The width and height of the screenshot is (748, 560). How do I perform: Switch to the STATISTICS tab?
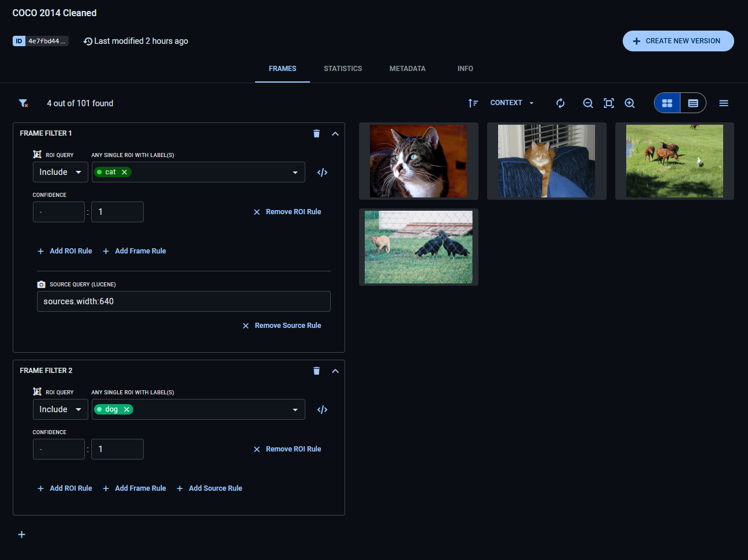(x=343, y=68)
